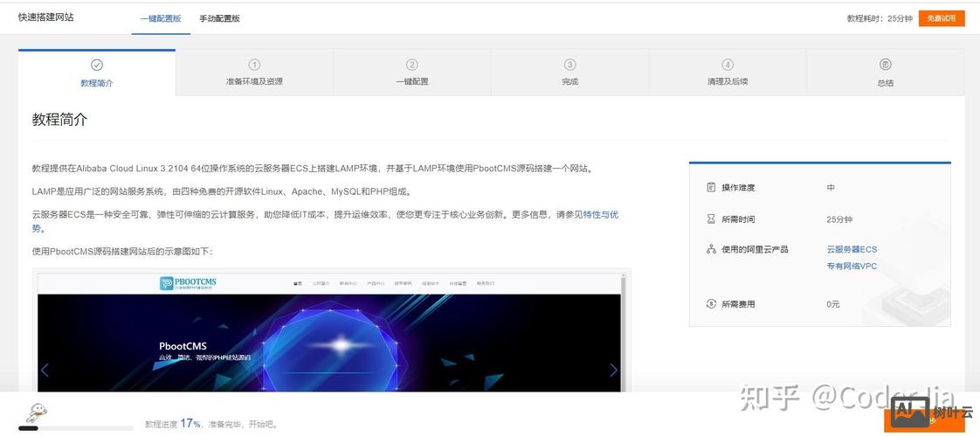Click the 教程耗时：25分钟 text
The image size is (980, 437).
tap(880, 18)
